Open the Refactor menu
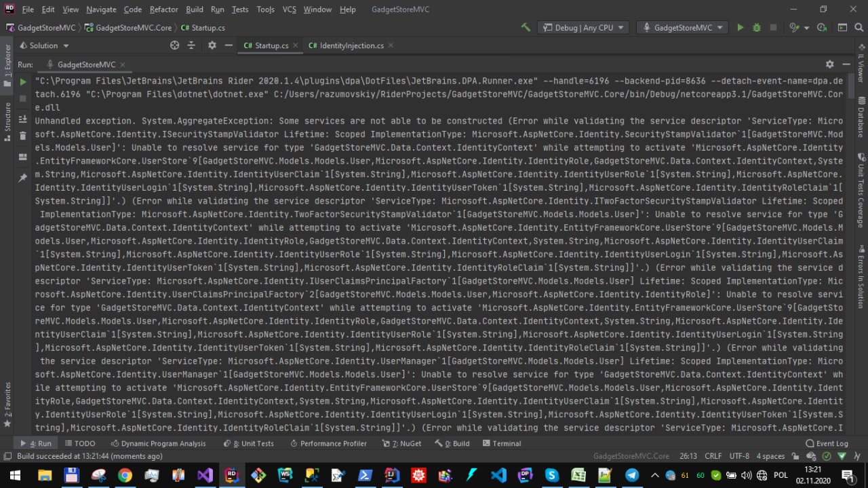 [164, 10]
